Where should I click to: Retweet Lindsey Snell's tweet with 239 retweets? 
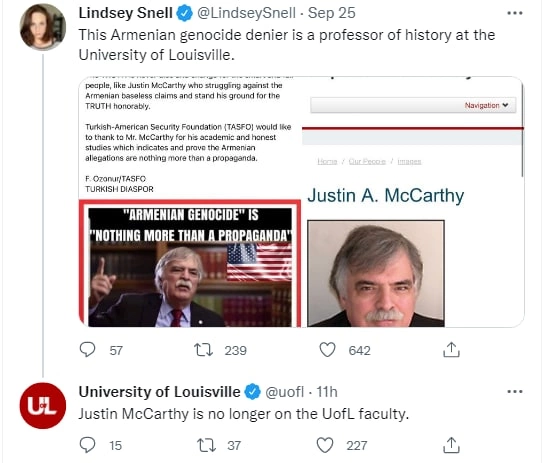click(204, 350)
